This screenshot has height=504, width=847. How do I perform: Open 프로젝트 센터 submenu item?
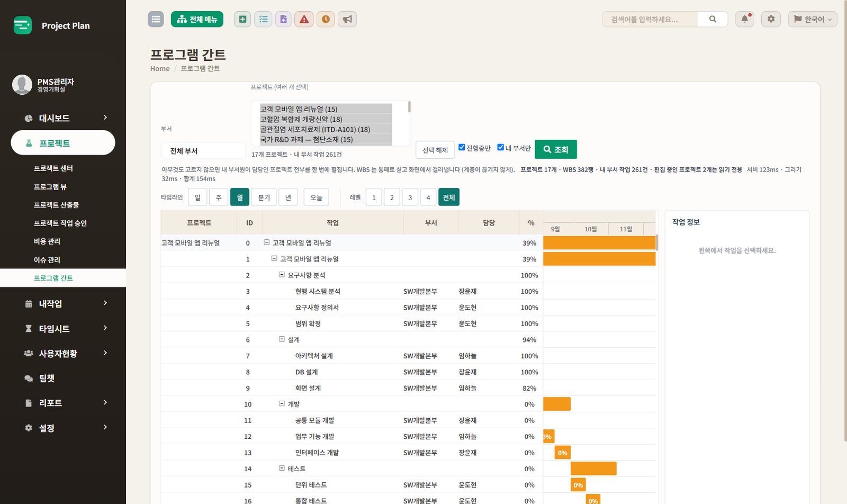(53, 168)
